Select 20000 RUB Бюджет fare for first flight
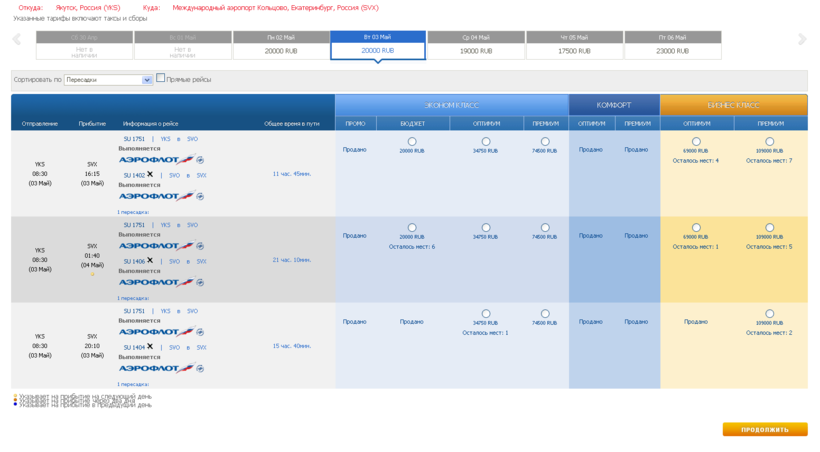This screenshot has height=452, width=820. tap(412, 142)
